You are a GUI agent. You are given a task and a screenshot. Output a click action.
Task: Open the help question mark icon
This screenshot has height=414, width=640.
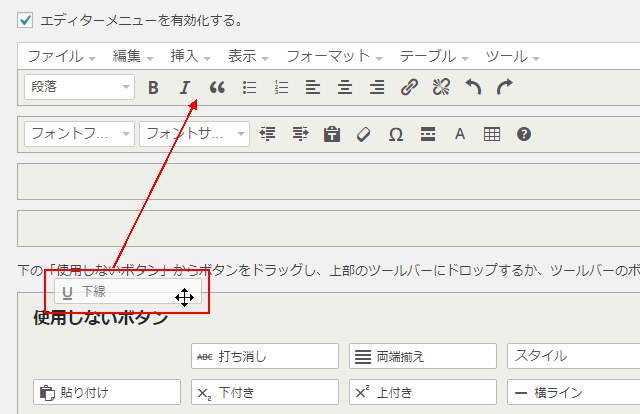[x=524, y=134]
